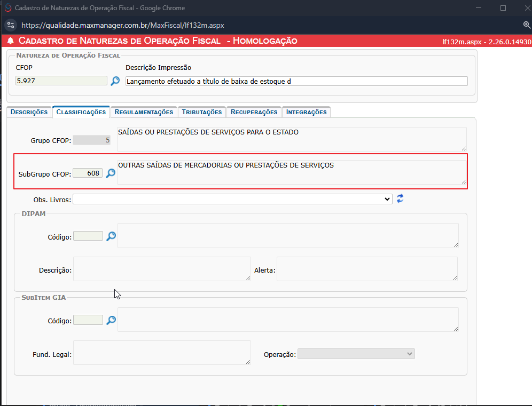Image resolution: width=532 pixels, height=406 pixels.
Task: Click the SubItem GIA code description area
Action: click(x=288, y=320)
